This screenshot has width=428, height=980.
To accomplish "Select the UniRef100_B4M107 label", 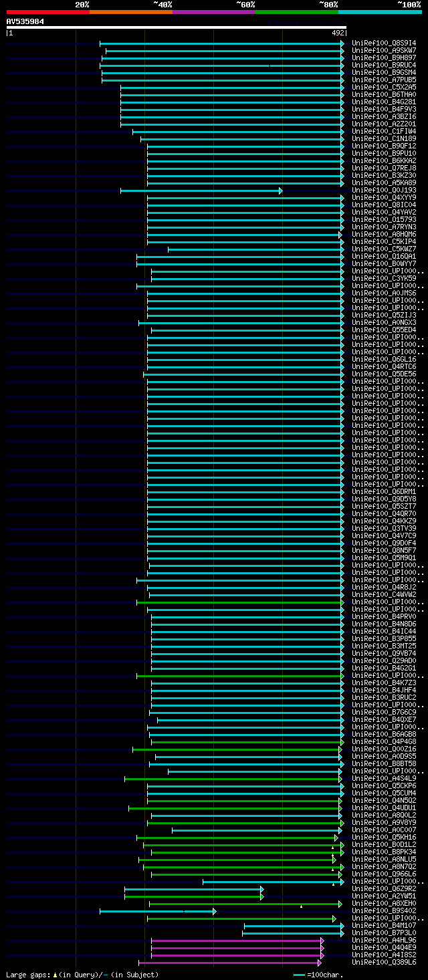I will (384, 925).
